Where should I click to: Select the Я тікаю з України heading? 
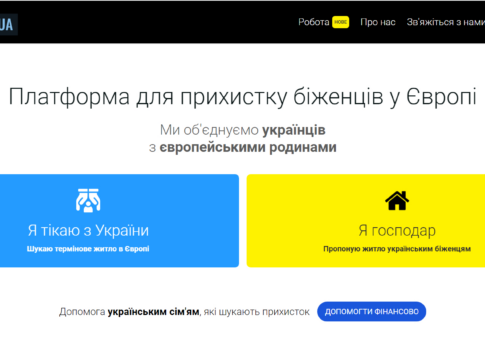(x=88, y=230)
